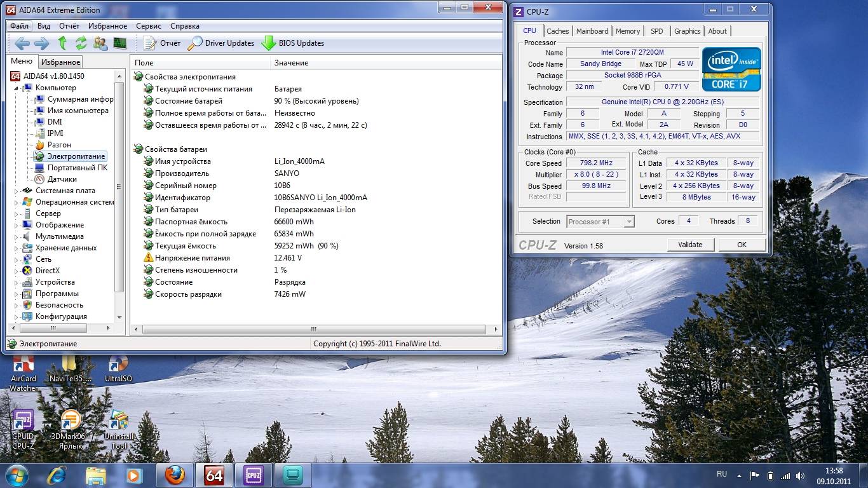Select Датчики in the sidebar tree

tap(62, 179)
